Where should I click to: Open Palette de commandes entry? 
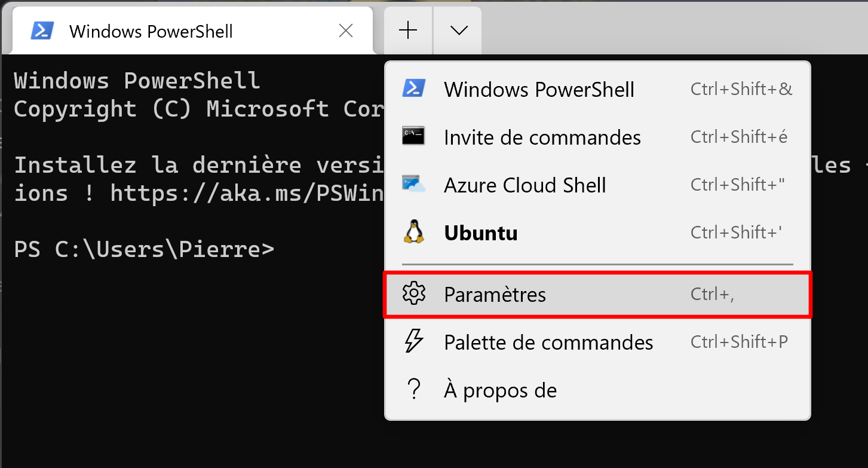click(598, 342)
